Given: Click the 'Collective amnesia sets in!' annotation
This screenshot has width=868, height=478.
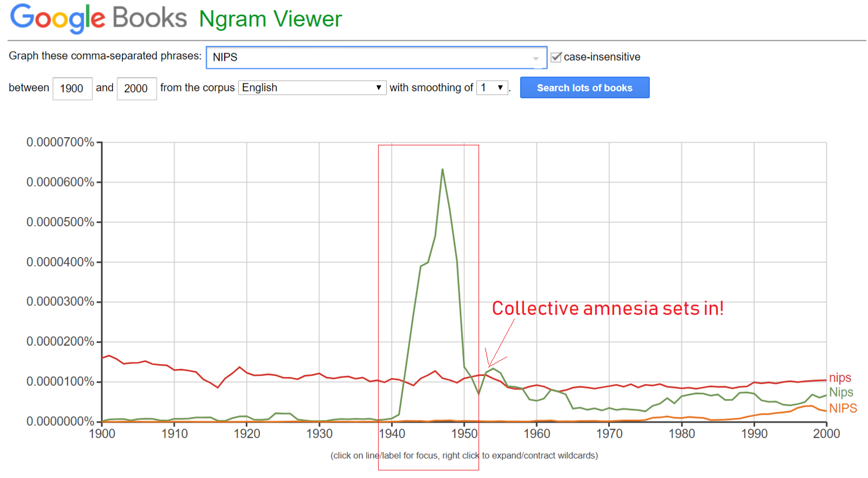Looking at the screenshot, I should 608,308.
